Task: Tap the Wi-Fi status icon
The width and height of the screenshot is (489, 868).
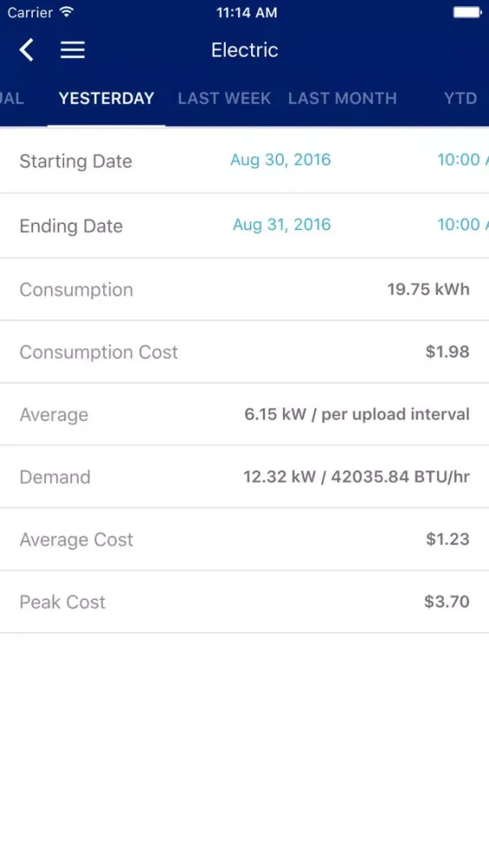Action: [x=67, y=12]
